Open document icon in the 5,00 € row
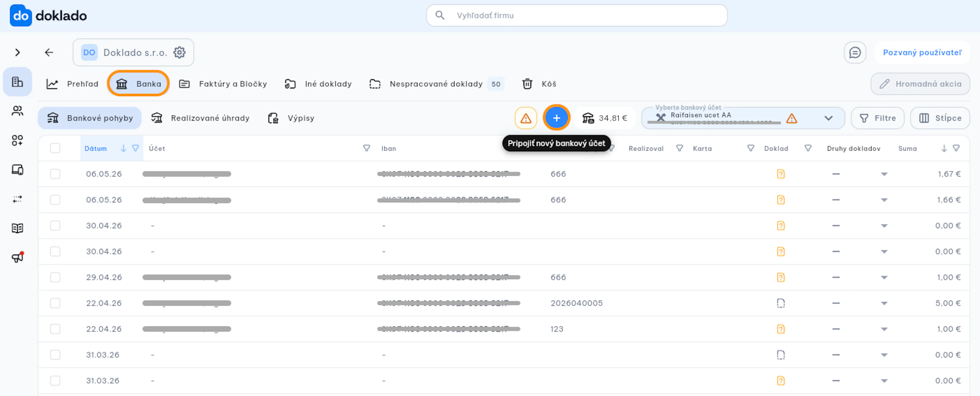The height and width of the screenshot is (396, 980). 781,304
